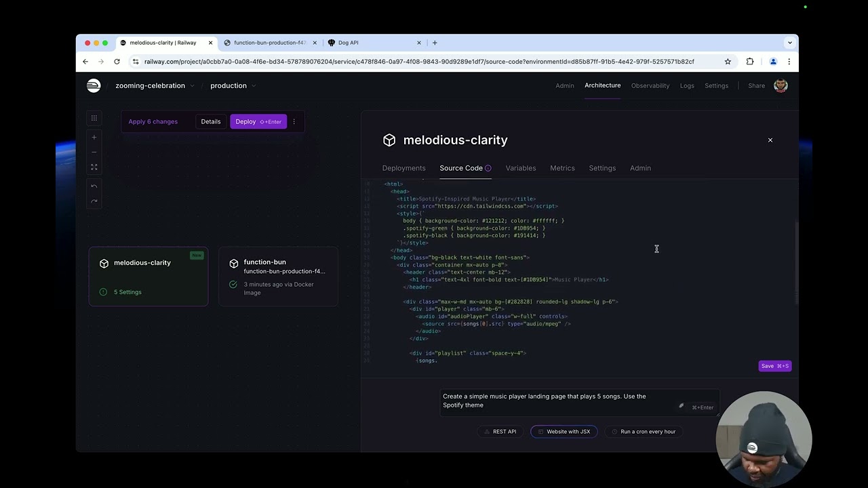Click the code editor vertical scrollbar
Viewport: 868px width, 488px height.
click(x=797, y=263)
